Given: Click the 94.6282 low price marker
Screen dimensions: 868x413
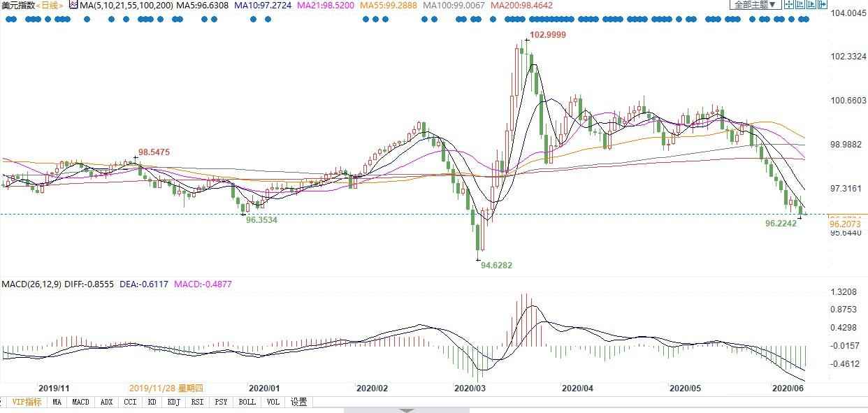Looking at the screenshot, I should coord(496,266).
